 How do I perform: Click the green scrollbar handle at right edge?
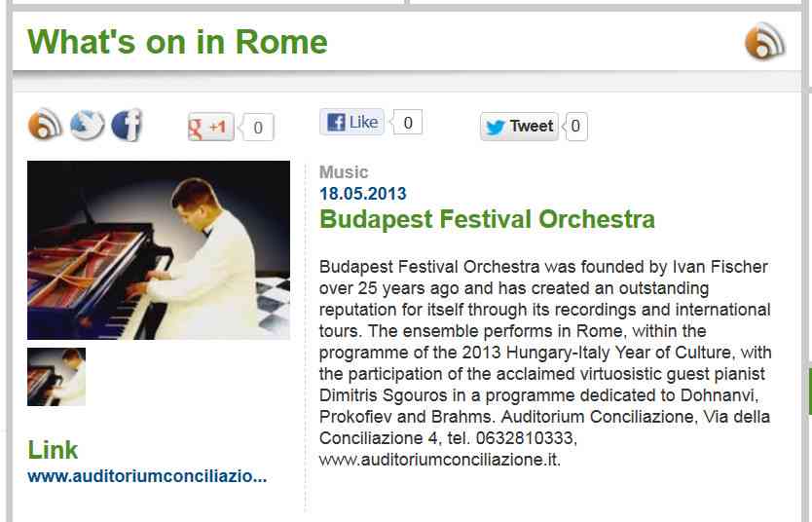[x=809, y=391]
